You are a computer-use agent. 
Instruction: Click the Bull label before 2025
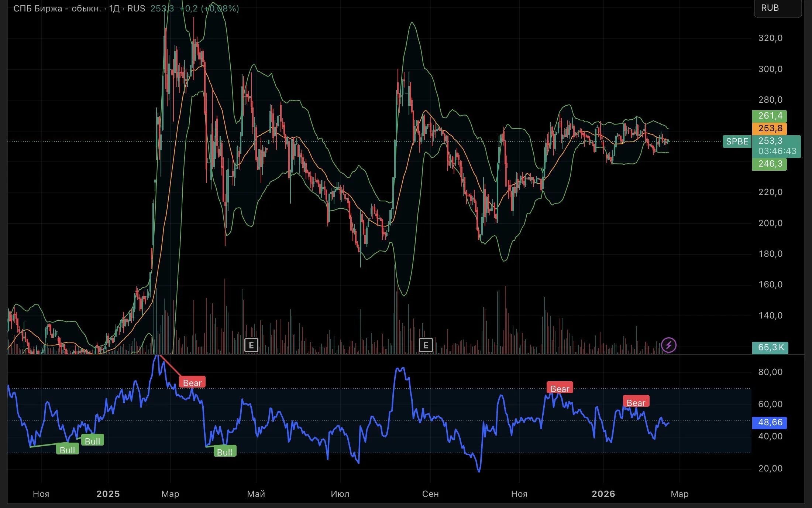tap(93, 441)
